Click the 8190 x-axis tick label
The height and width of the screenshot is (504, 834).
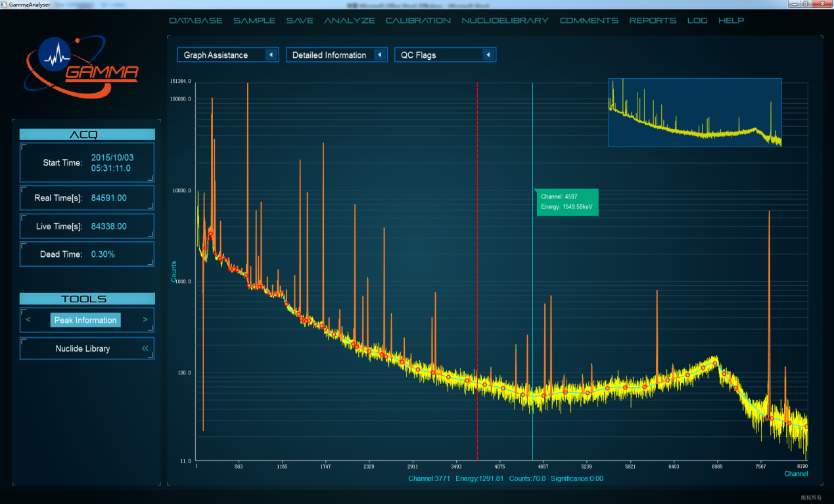coord(802,466)
